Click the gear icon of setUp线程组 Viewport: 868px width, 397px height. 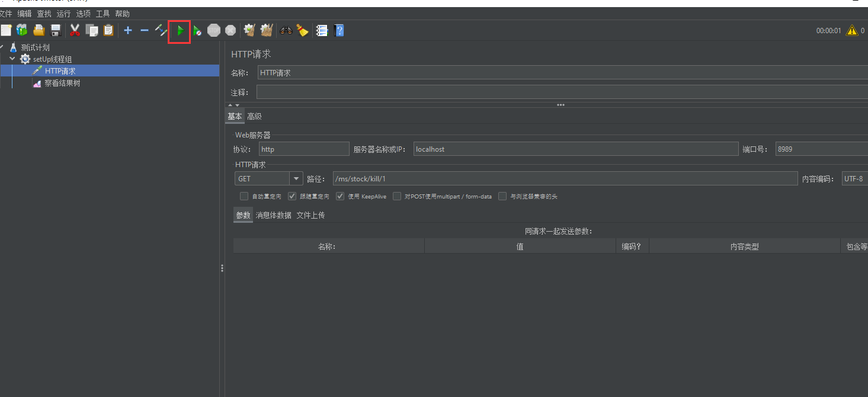tap(25, 59)
